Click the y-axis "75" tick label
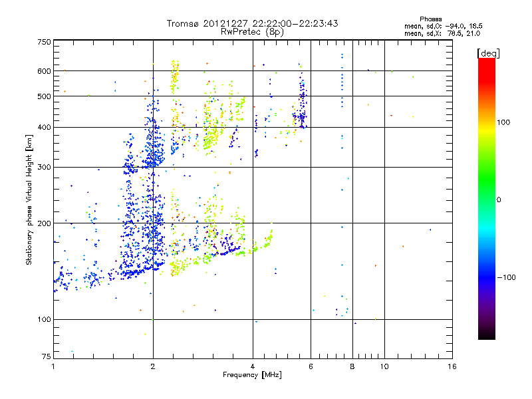 47,356
